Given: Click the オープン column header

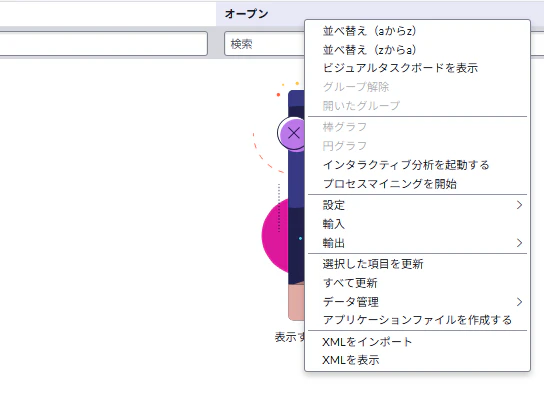Looking at the screenshot, I should click(x=246, y=14).
